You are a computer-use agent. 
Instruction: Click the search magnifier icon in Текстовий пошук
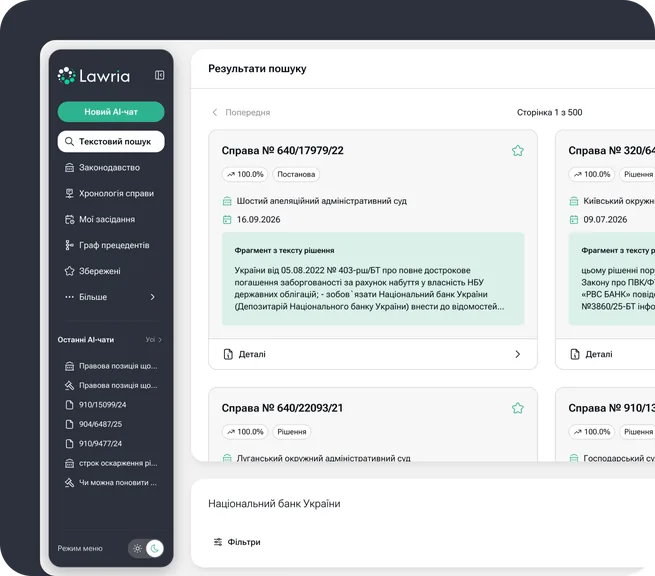coord(69,142)
